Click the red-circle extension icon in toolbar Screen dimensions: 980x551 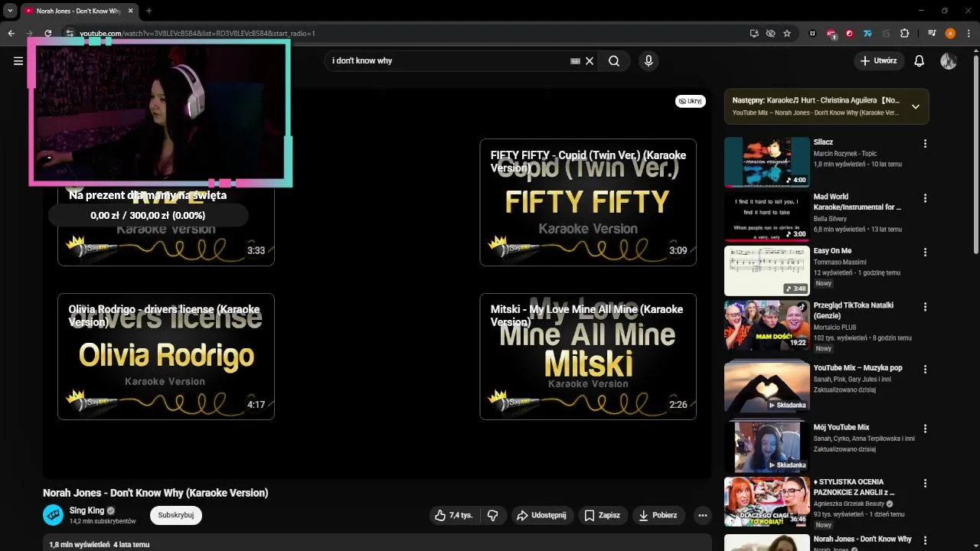(x=849, y=33)
